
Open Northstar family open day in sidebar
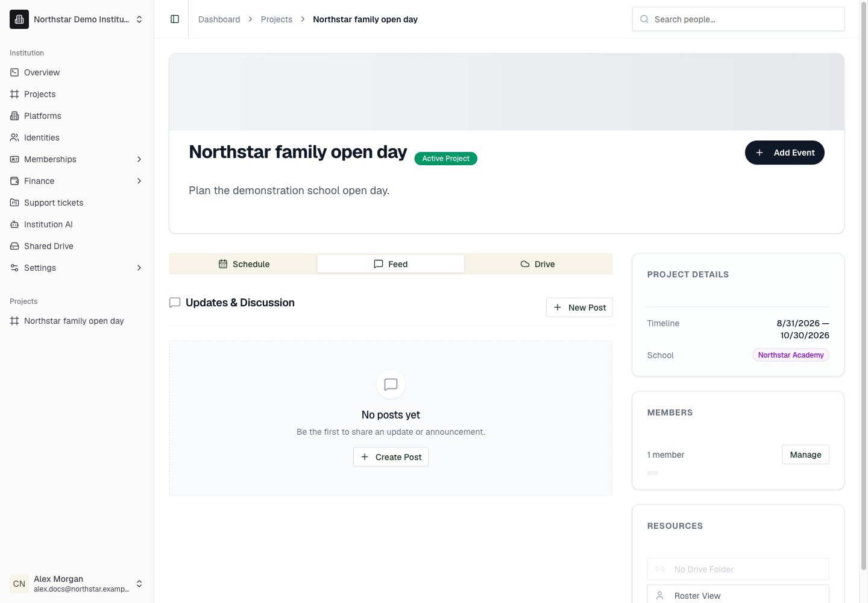pyautogui.click(x=77, y=321)
